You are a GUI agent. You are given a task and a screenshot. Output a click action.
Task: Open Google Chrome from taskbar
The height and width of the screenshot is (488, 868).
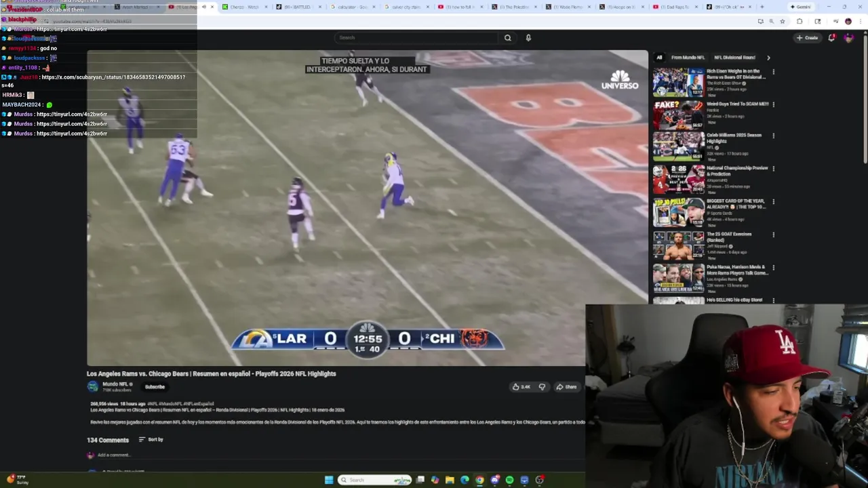[479, 480]
